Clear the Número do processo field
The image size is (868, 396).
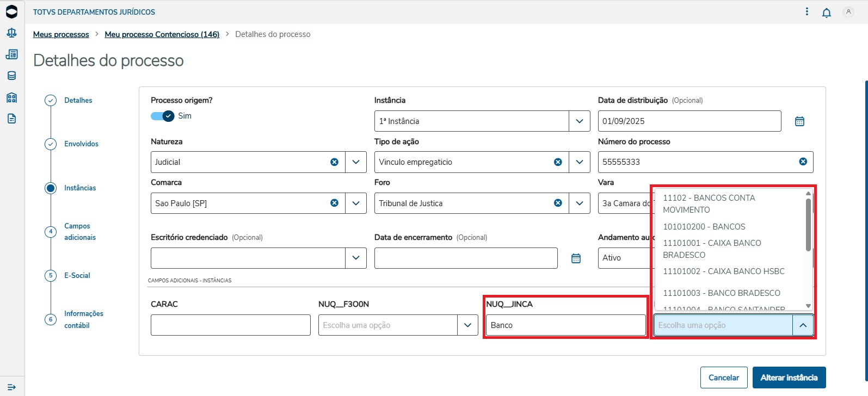[803, 162]
